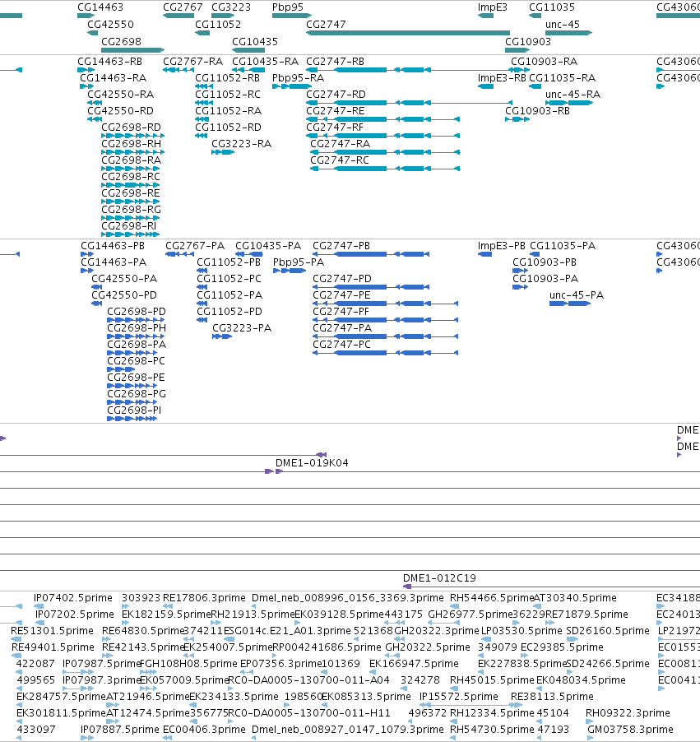Screen dimensions: 700x742
Task: Click EST RH54466.5prime label
Action: coord(491,598)
